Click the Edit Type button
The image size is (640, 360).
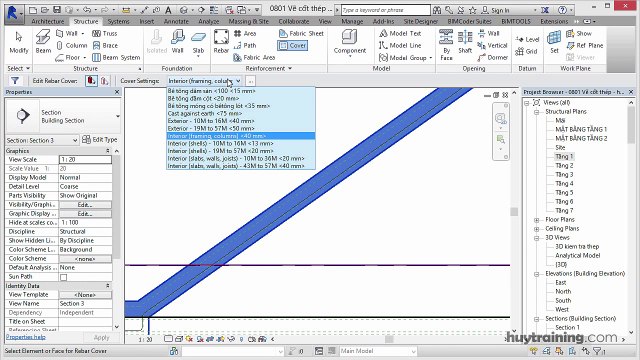point(100,140)
